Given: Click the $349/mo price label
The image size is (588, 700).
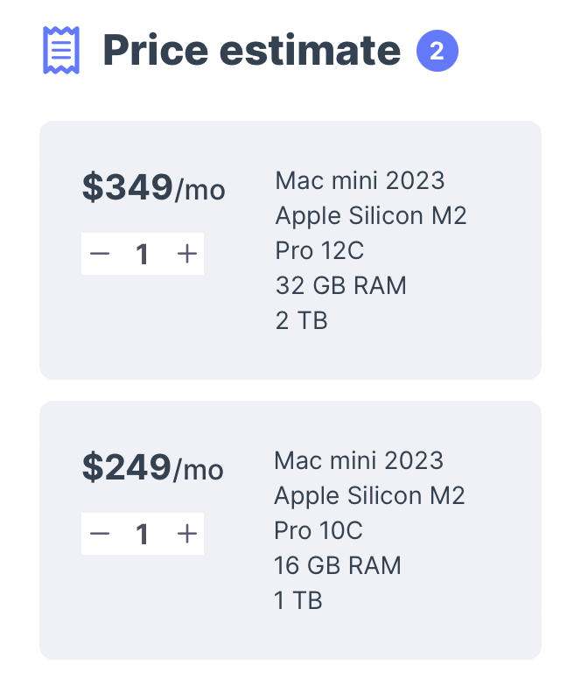Looking at the screenshot, I should (154, 187).
